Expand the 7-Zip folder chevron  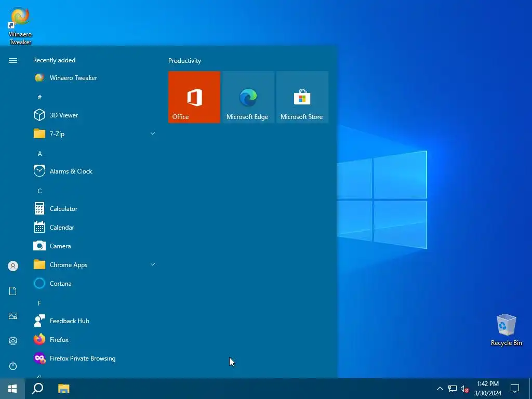(x=153, y=134)
